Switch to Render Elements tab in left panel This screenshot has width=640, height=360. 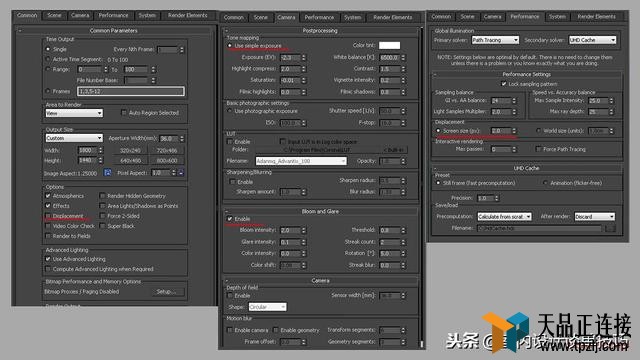pos(188,16)
